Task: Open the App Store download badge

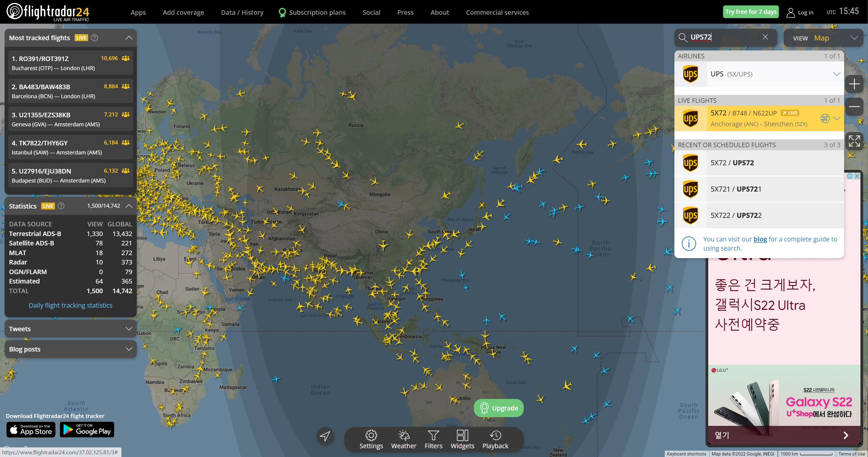Action: 31,430
